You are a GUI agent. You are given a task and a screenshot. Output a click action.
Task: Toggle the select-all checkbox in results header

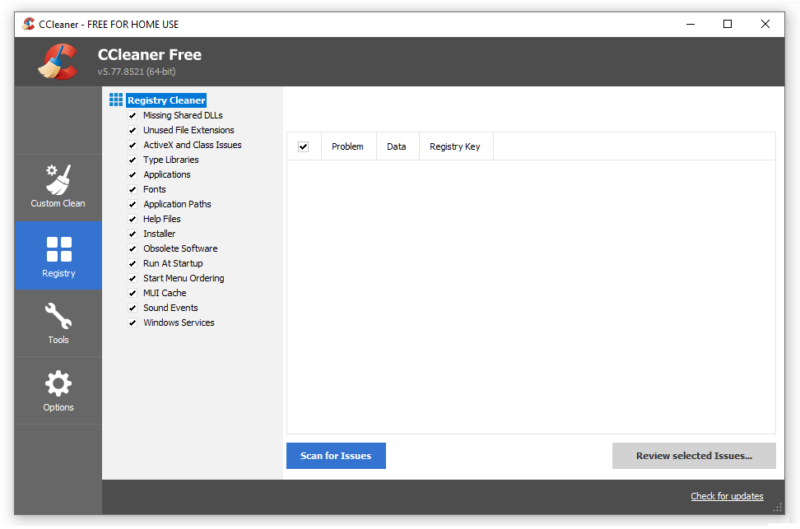coord(304,147)
